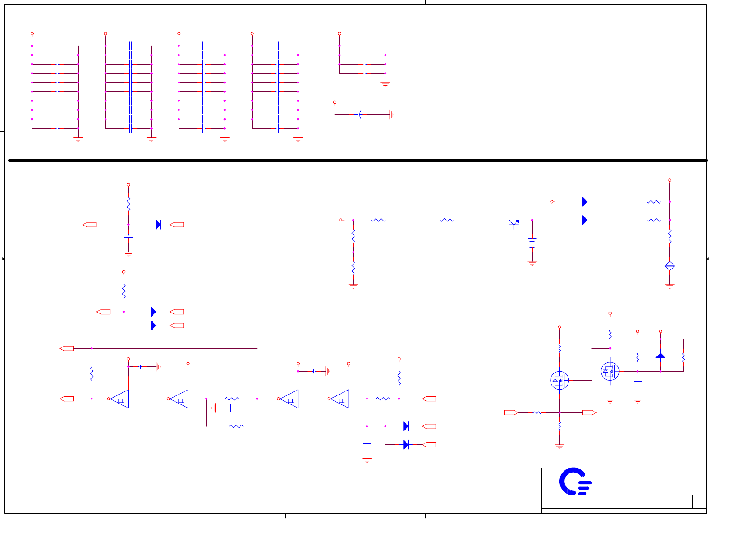Select the small four-capacitor bank
Viewport: 756px width, 534px height.
(x=364, y=60)
